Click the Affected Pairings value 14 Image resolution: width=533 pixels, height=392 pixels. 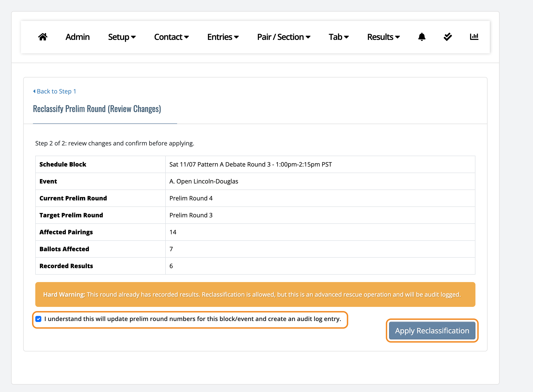click(x=173, y=232)
